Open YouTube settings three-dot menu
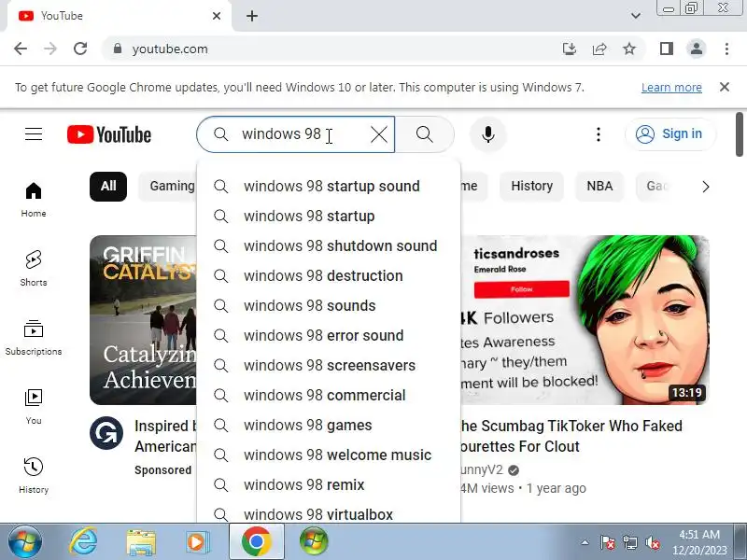Screen dimensions: 747x560 pos(599,134)
